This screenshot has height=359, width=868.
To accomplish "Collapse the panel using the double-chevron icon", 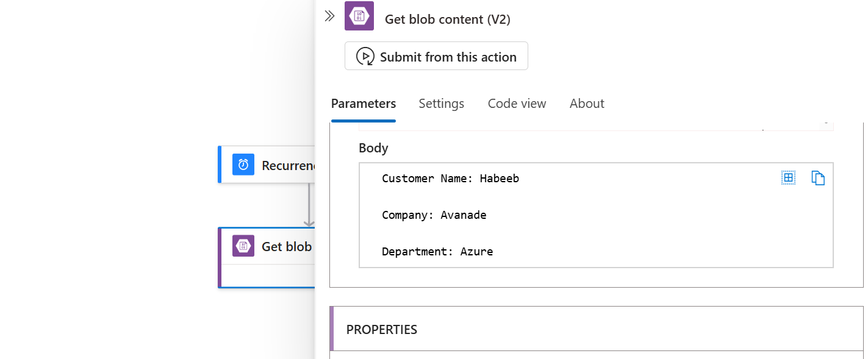I will (x=329, y=16).
